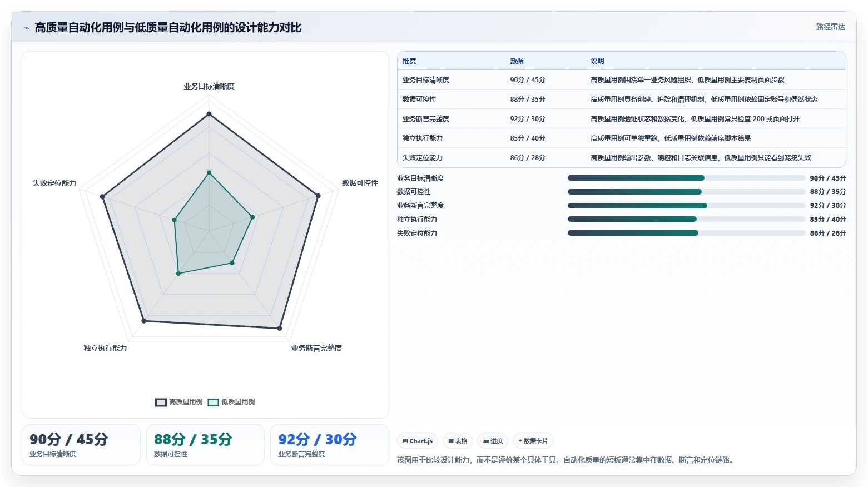
Task: Open the 88分 / 35分 summary card
Action: (205, 445)
